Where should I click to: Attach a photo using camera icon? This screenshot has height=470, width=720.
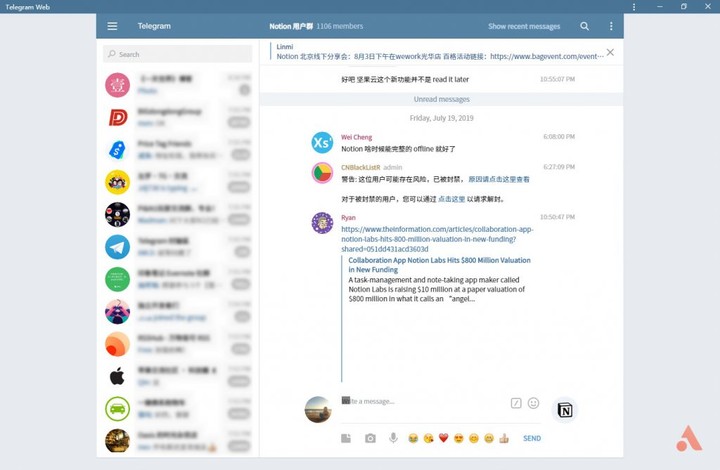pos(370,438)
